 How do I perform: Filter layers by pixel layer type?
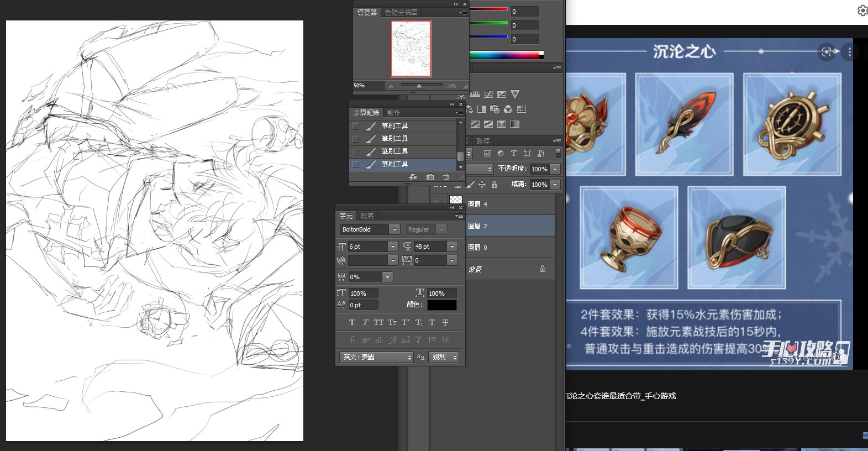pos(487,154)
